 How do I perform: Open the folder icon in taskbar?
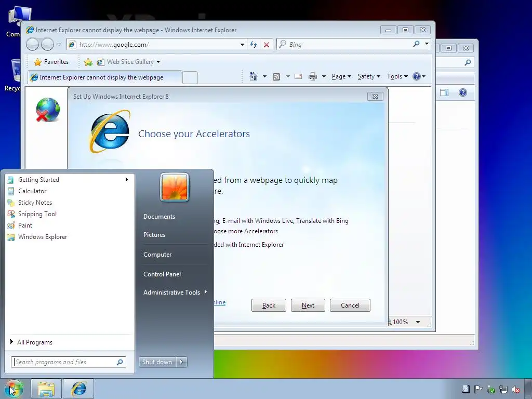click(46, 389)
